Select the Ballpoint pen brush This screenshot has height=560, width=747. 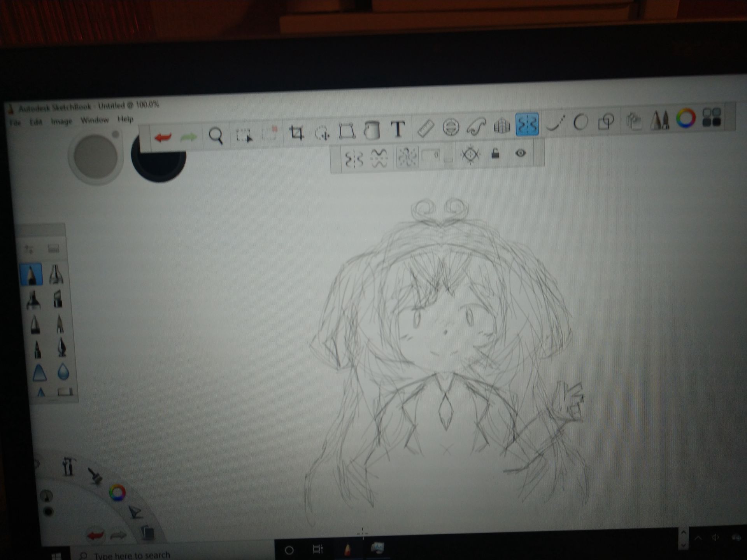click(35, 325)
